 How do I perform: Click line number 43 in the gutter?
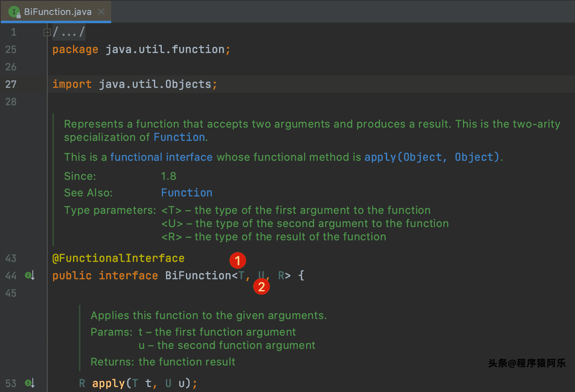pos(11,258)
